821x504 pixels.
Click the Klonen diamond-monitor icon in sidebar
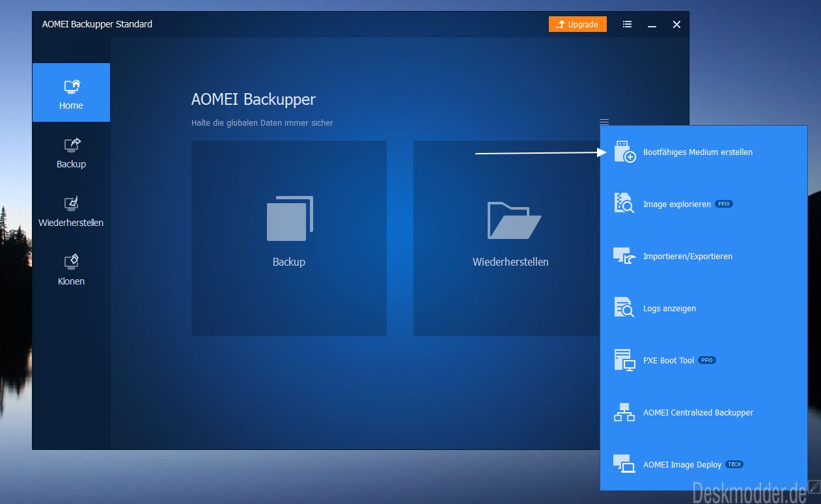click(x=71, y=262)
